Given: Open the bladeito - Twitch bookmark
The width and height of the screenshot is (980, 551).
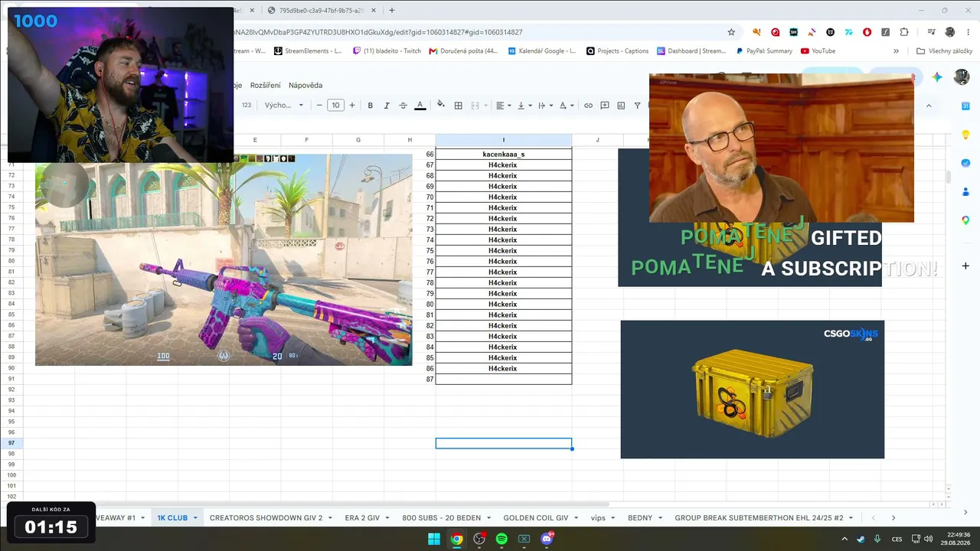Looking at the screenshot, I should [x=387, y=51].
